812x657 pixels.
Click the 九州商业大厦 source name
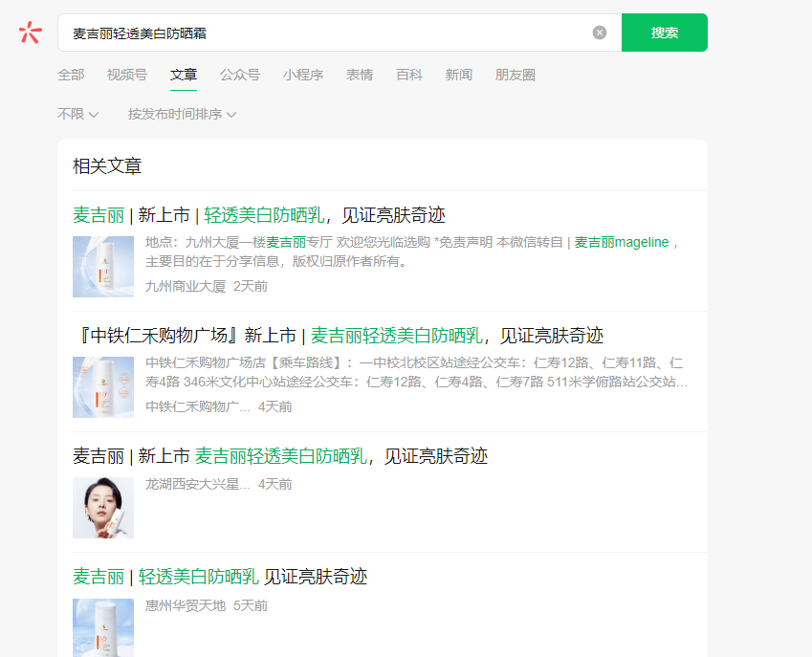point(186,286)
